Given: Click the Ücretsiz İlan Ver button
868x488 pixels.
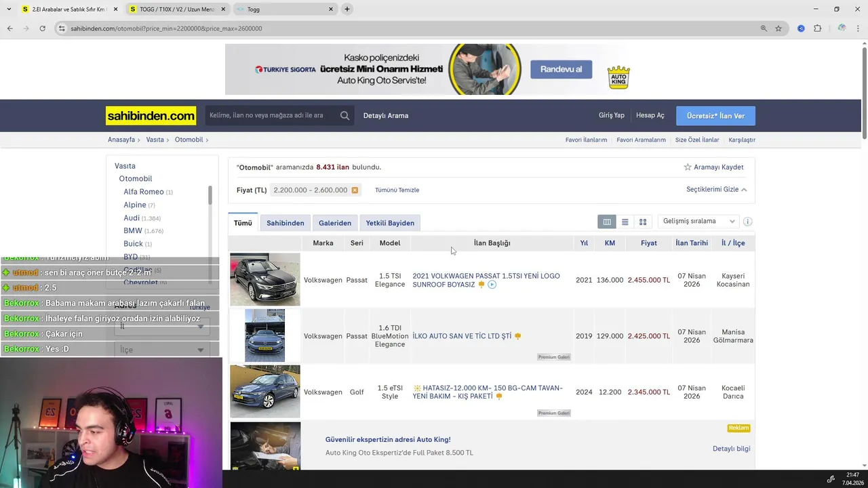Looking at the screenshot, I should [x=715, y=116].
